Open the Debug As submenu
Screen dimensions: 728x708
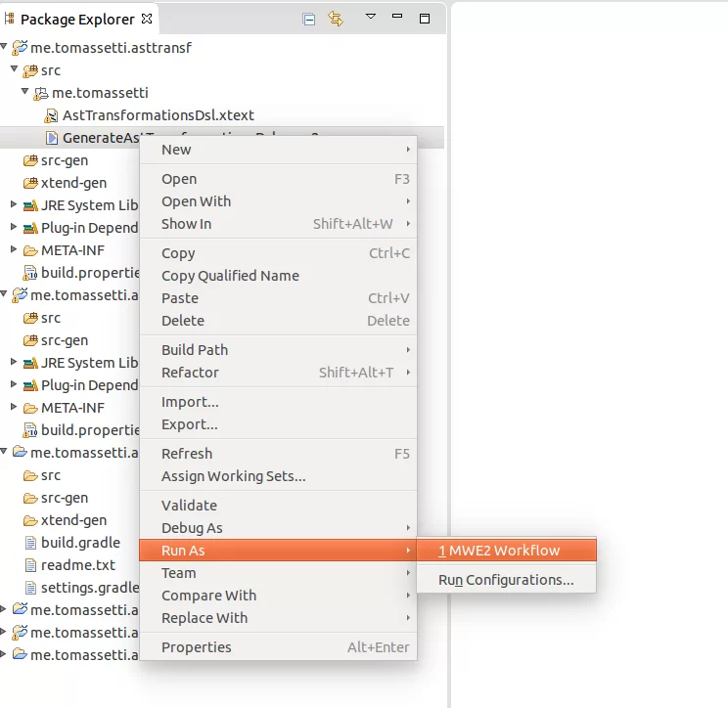(278, 528)
